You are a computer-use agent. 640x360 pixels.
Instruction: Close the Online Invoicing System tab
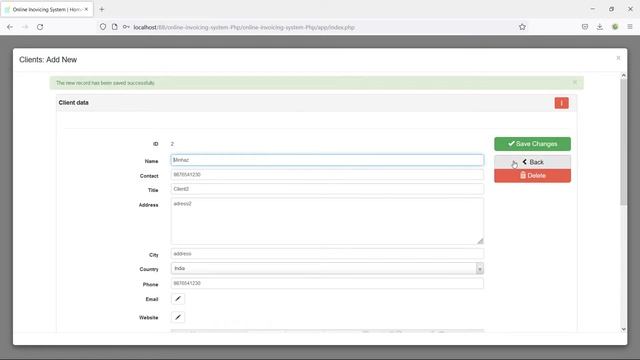(86, 9)
